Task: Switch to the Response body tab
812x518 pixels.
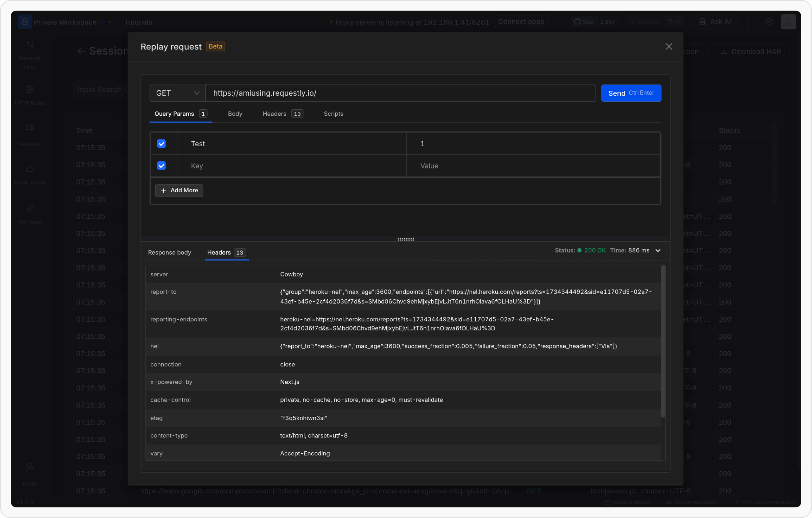Action: [x=170, y=253]
